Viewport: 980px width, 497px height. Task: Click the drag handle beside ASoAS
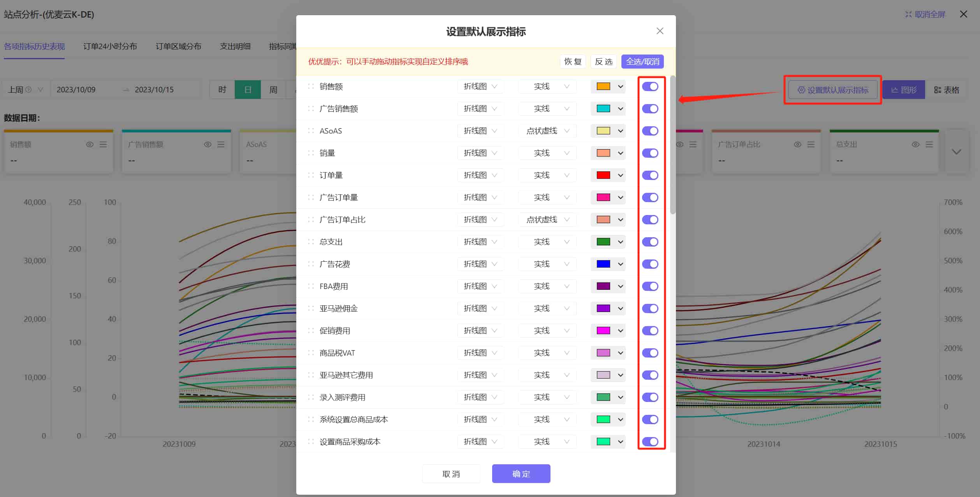(x=311, y=131)
